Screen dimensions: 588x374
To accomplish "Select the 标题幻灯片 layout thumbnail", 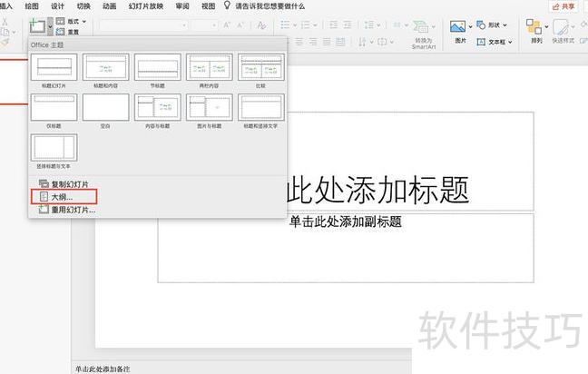I will pyautogui.click(x=54, y=67).
